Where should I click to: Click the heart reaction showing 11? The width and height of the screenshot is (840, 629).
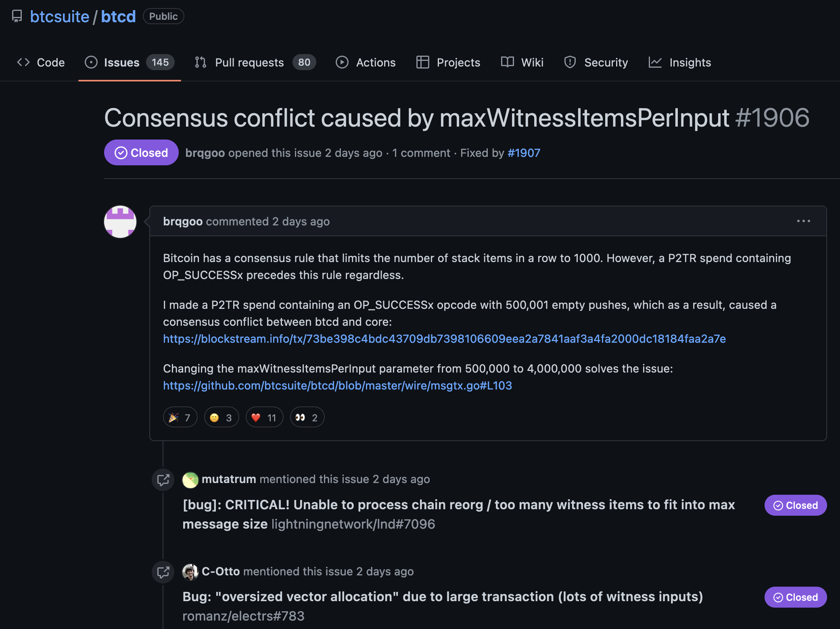264,417
